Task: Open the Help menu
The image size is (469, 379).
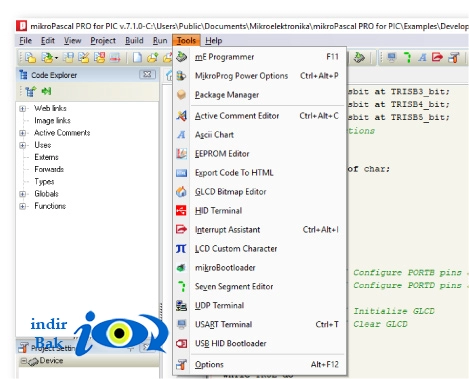Action: tap(214, 41)
